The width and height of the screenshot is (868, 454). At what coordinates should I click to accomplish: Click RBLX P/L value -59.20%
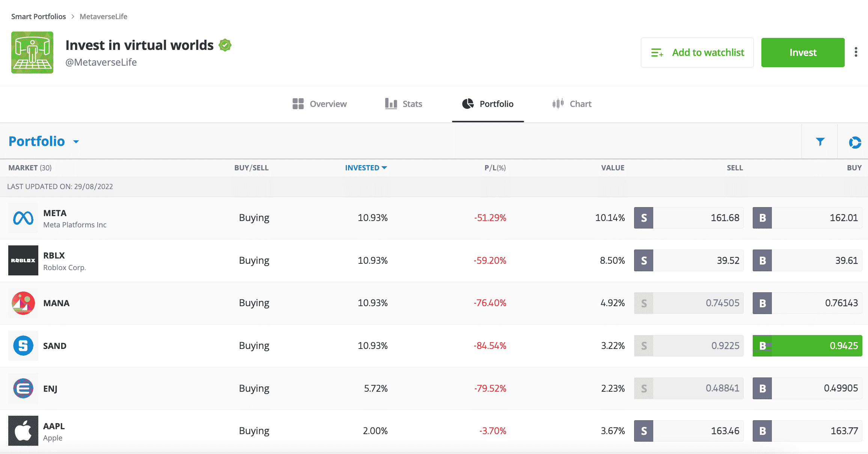[490, 260]
